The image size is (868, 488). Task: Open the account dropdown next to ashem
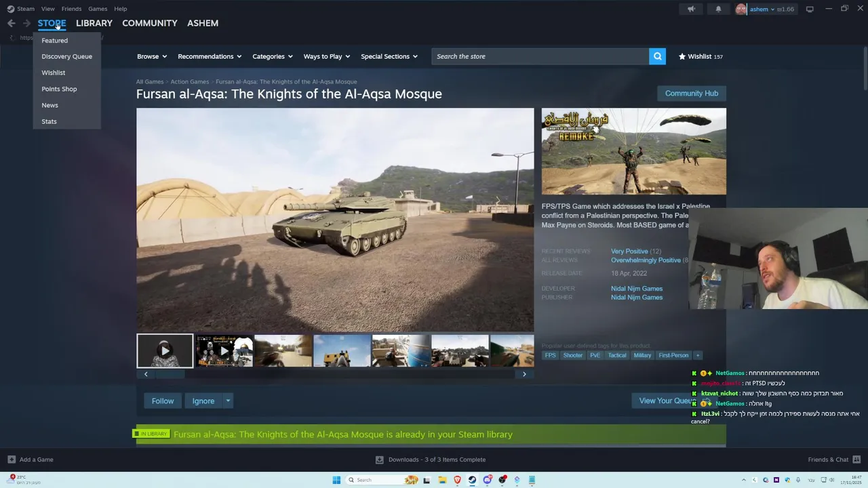pos(772,9)
